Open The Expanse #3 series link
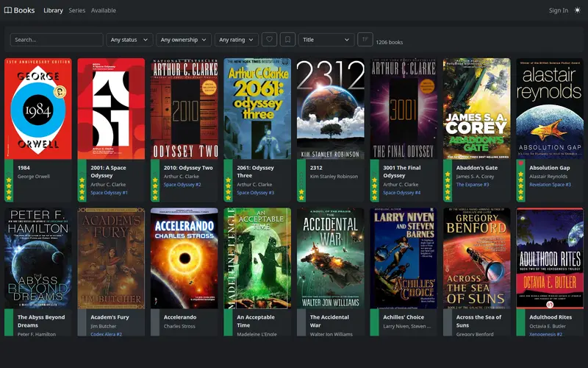The image size is (588, 368). pyautogui.click(x=473, y=185)
